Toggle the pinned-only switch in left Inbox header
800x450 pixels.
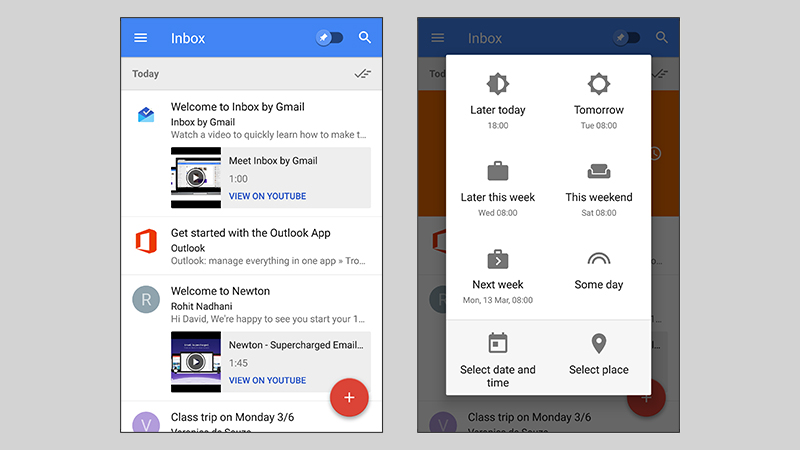pyautogui.click(x=330, y=38)
